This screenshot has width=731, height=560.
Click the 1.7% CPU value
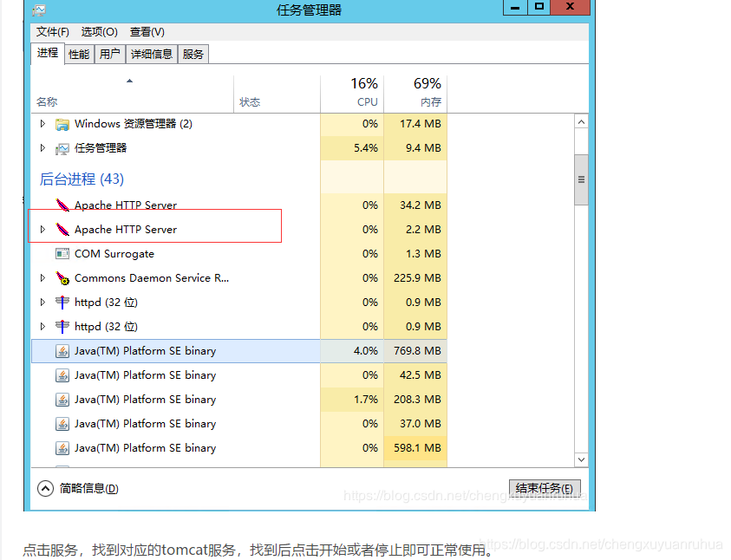pos(366,400)
